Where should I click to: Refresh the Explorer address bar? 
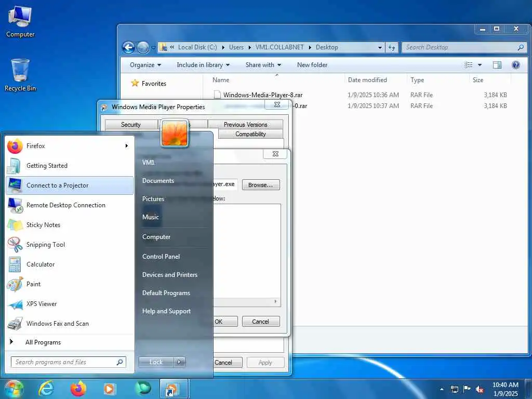[392, 47]
